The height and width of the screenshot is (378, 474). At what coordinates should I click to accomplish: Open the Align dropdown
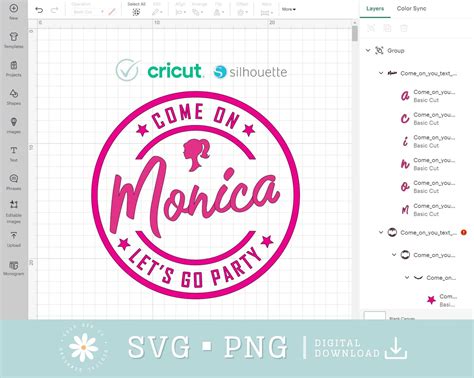[x=180, y=12]
